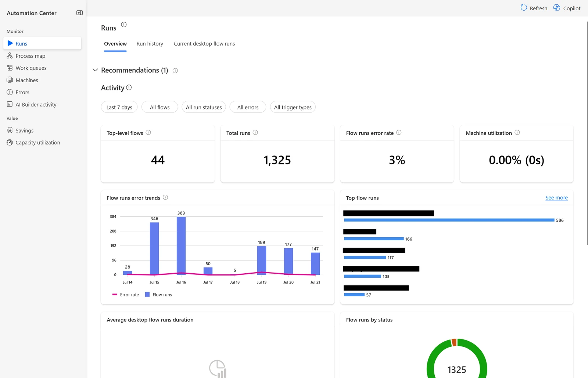
Task: Click the Refresh button label
Action: pyautogui.click(x=538, y=8)
